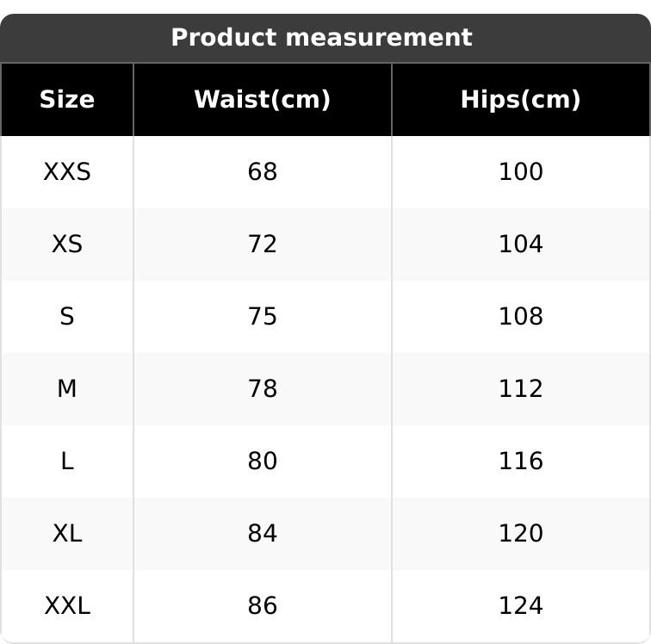Click waist value 78 for M
Image resolution: width=651 pixels, height=644 pixels.
(x=263, y=389)
